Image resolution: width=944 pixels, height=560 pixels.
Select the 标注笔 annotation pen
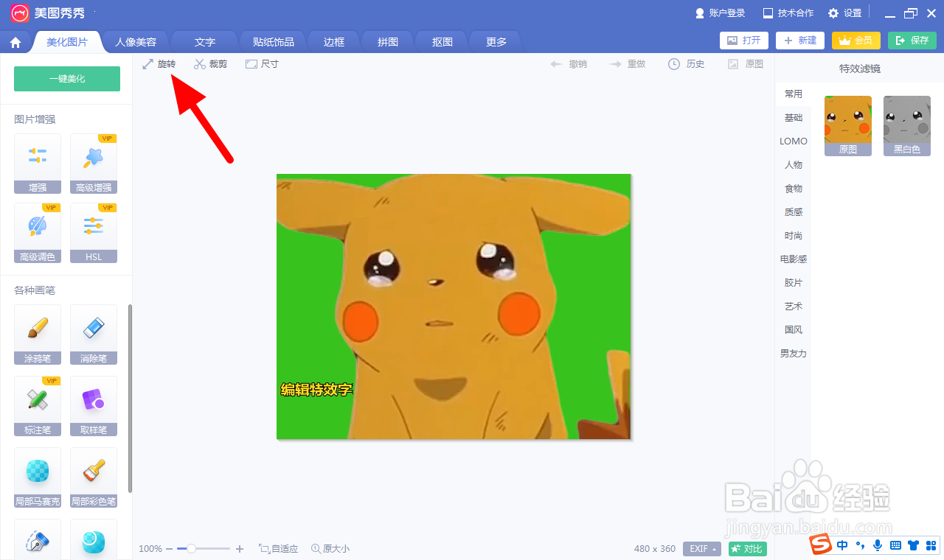(38, 406)
